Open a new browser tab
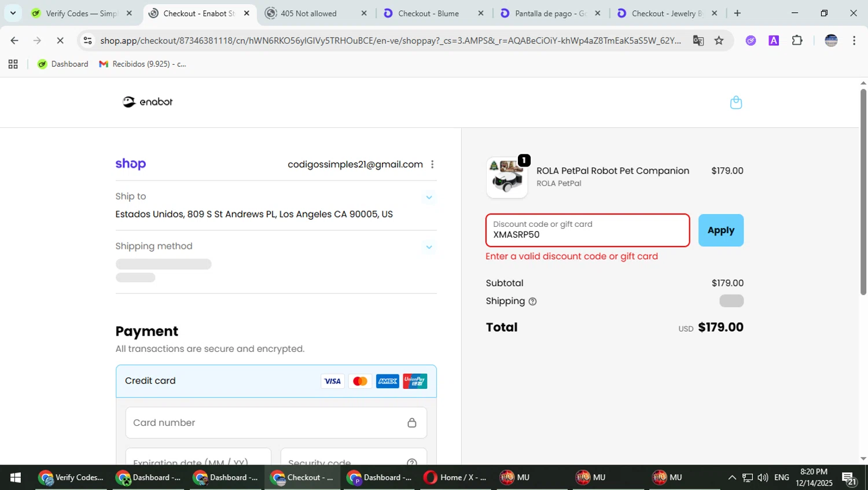Viewport: 868px width, 490px height. point(737,13)
